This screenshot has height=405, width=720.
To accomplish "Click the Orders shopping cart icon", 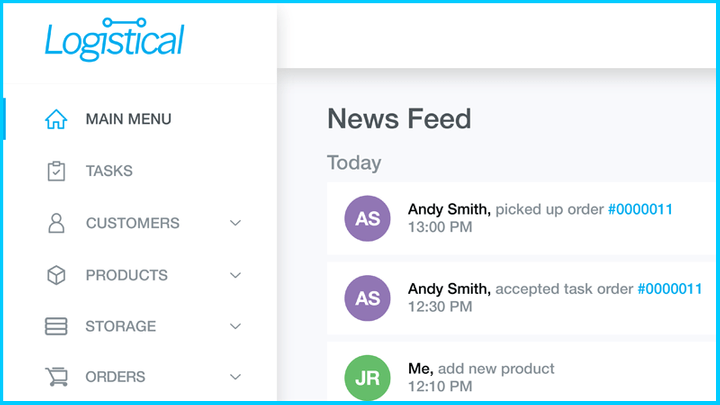I will pos(56,377).
